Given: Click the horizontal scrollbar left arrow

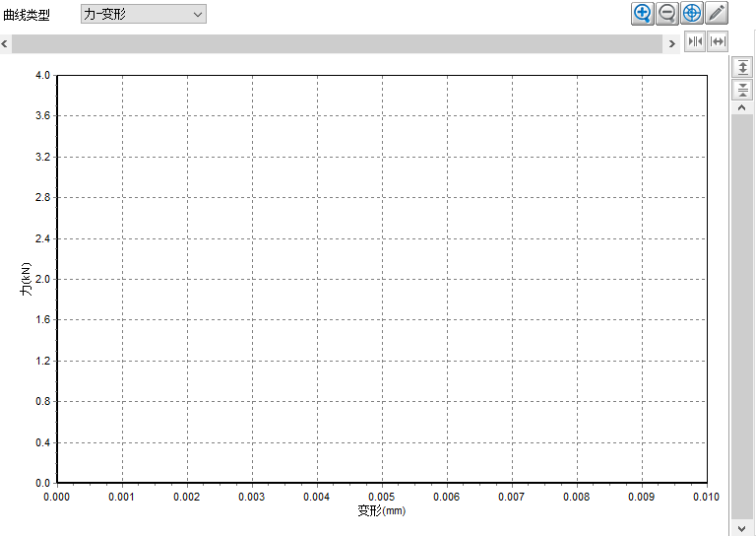Looking at the screenshot, I should click(5, 44).
